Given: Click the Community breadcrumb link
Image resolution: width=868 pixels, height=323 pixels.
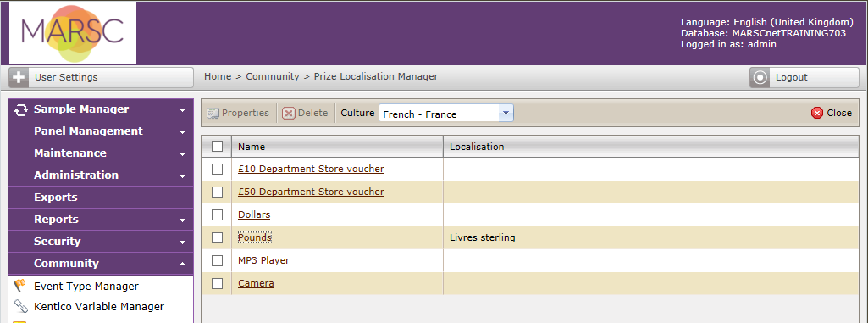Looking at the screenshot, I should tap(273, 76).
